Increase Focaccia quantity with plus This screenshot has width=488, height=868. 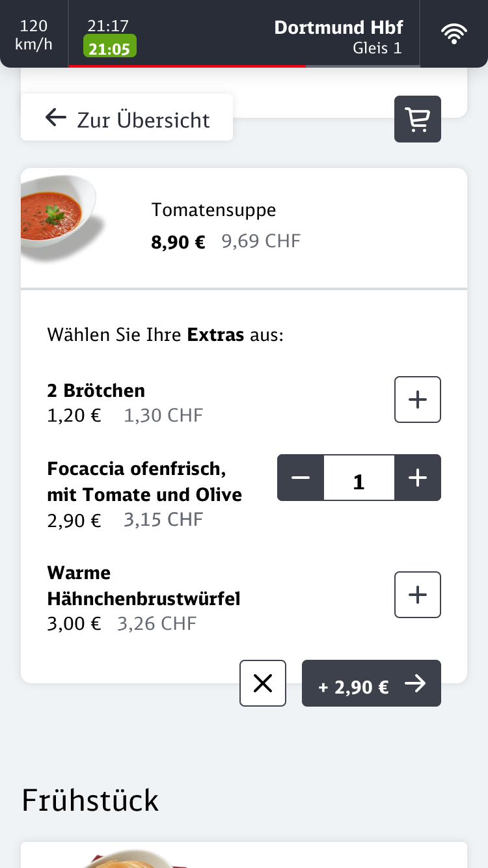coord(417,478)
